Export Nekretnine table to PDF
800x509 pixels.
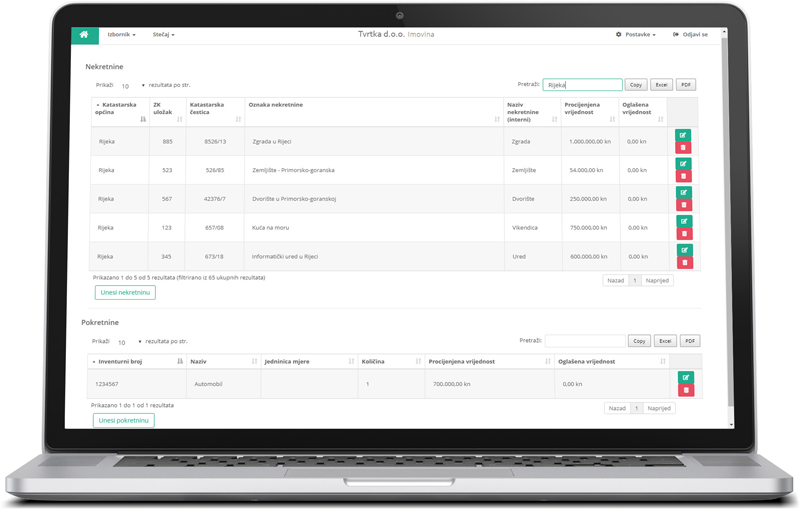point(685,85)
